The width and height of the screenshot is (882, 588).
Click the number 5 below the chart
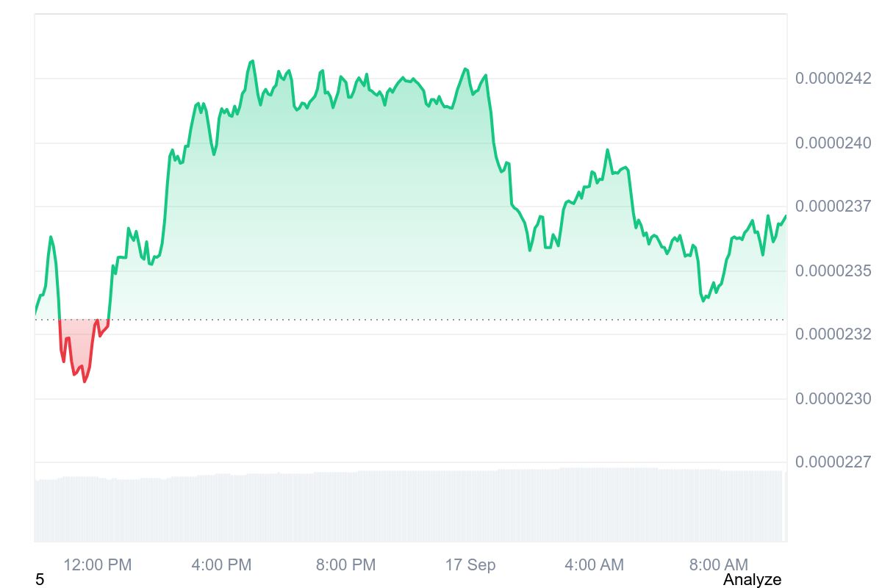[x=40, y=579]
